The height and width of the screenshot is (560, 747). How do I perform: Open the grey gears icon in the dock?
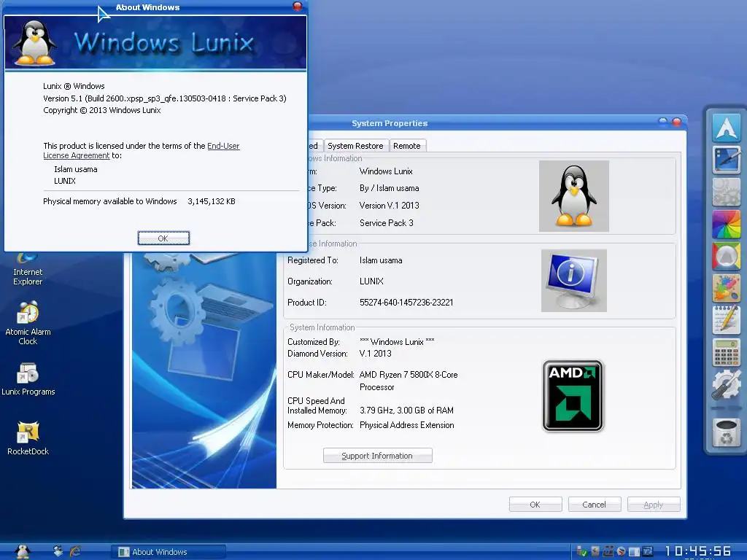pos(727,192)
